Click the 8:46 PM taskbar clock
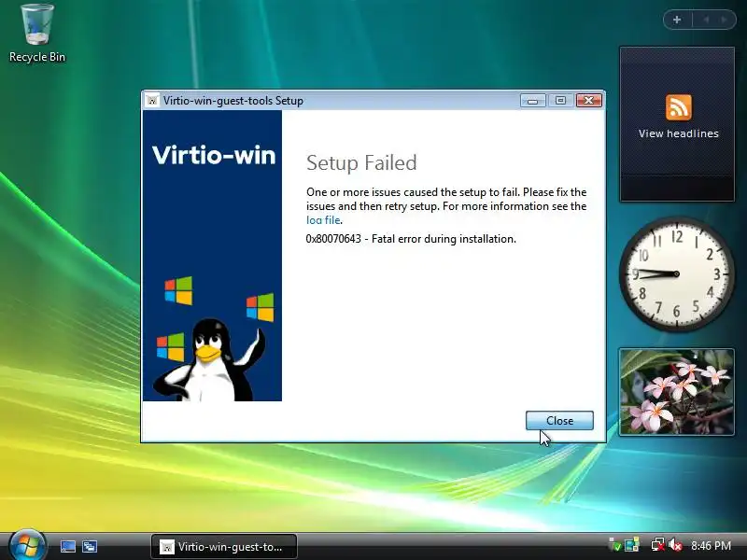The image size is (747, 560). click(711, 546)
